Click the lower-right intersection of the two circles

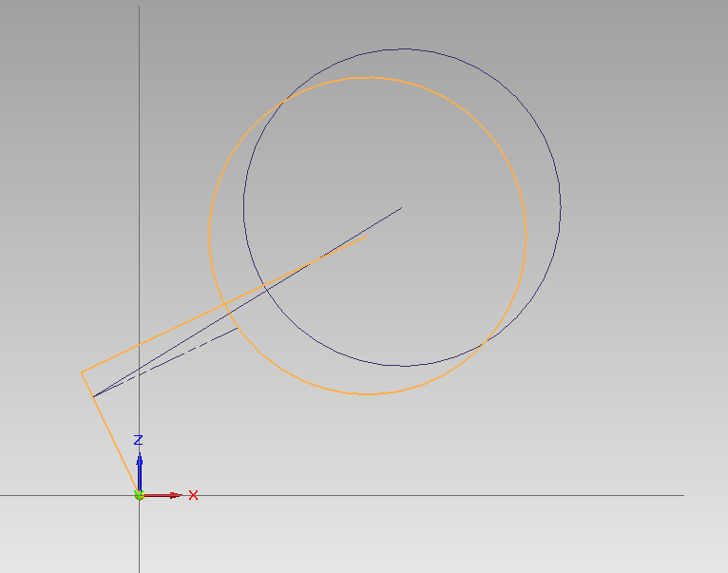(x=487, y=340)
